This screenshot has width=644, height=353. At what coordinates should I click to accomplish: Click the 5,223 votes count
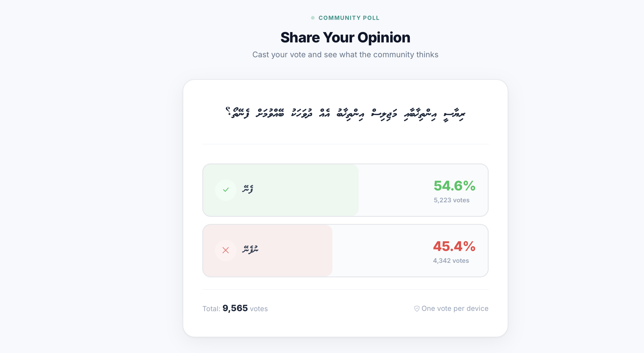click(452, 200)
